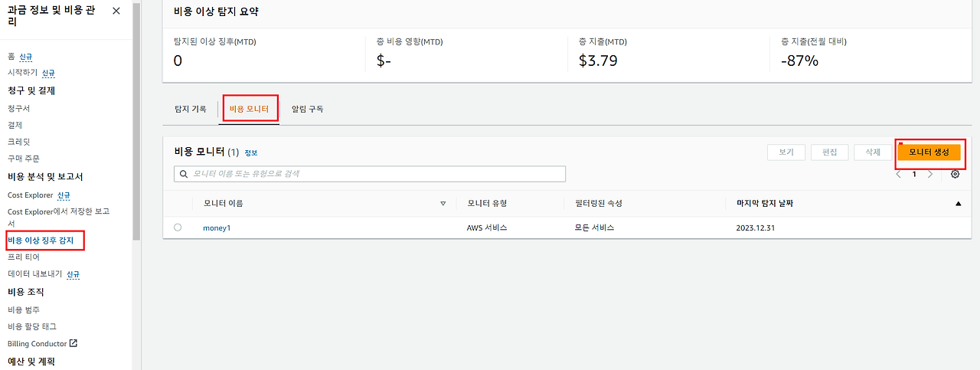Screen dimensions: 980x370
Task: Open the 비용 모니터 tab
Action: click(250, 110)
